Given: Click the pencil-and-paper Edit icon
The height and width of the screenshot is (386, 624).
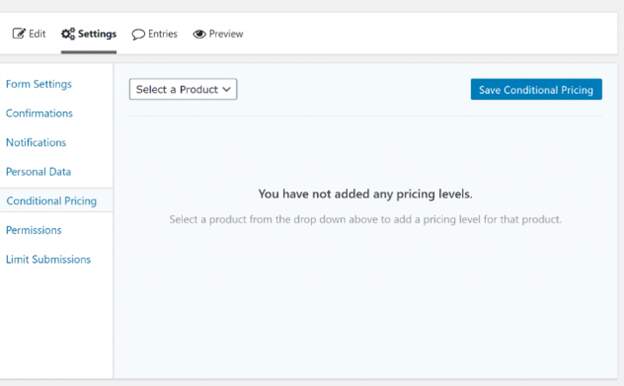Looking at the screenshot, I should (x=19, y=34).
